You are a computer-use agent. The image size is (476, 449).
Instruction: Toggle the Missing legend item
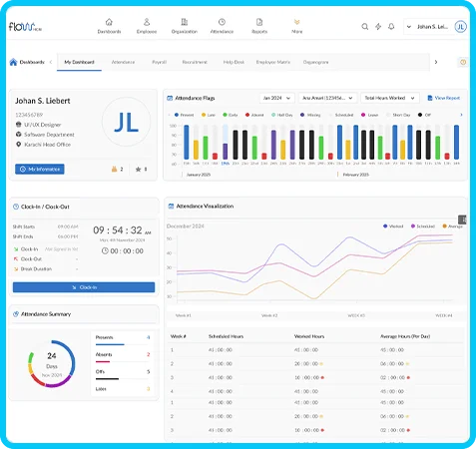[310, 115]
